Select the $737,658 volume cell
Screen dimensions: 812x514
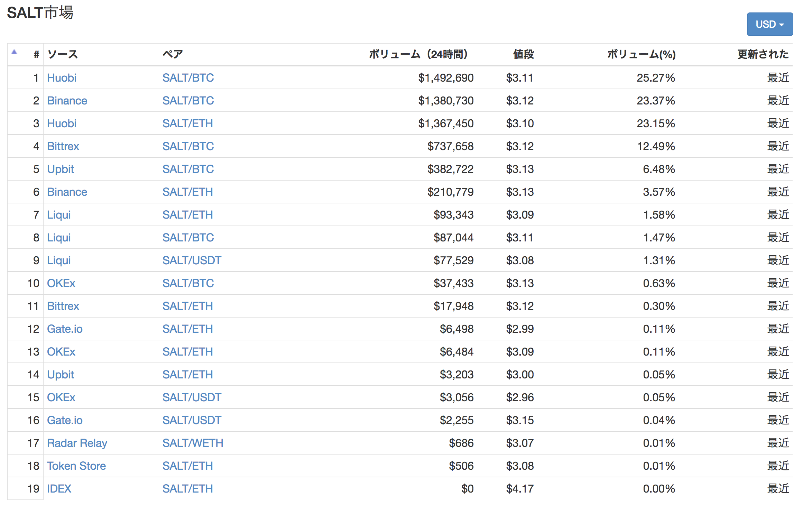point(450,146)
